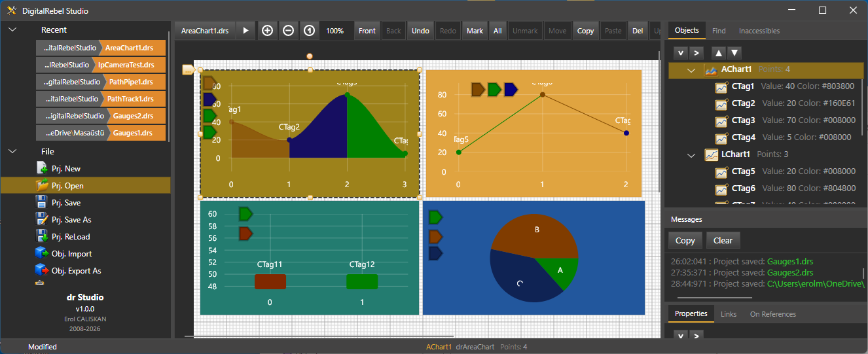This screenshot has height=354, width=868.
Task: Zoom in with the plus circle icon
Action: pos(267,31)
